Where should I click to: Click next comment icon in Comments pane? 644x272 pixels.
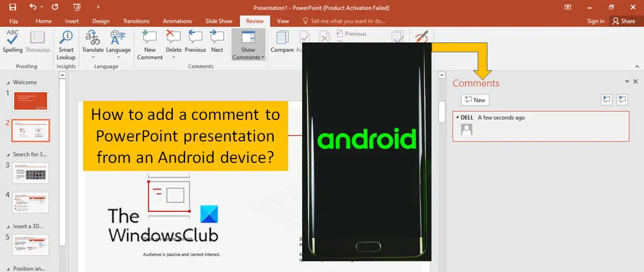623,99
